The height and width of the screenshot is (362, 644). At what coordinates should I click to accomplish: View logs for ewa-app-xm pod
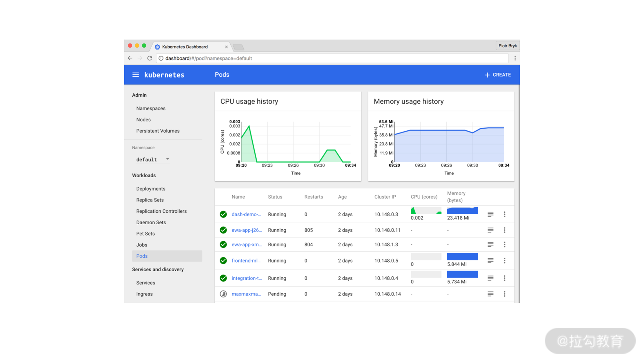(490, 245)
